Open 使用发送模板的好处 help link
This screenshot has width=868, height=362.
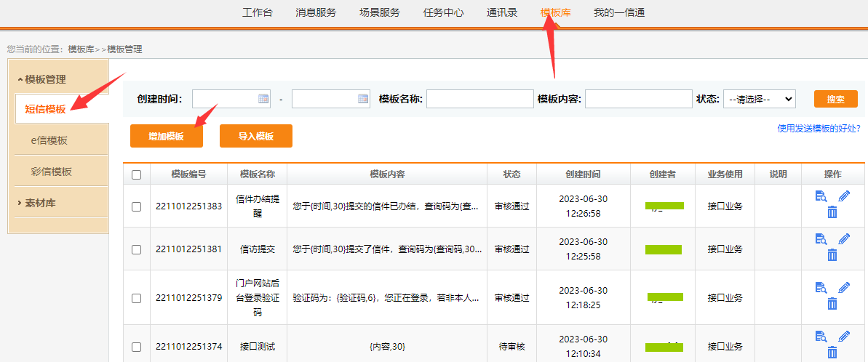[x=819, y=128]
